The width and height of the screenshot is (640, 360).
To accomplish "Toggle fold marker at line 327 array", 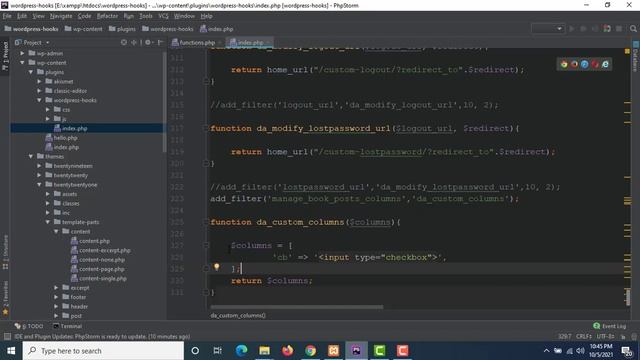I will [206, 245].
